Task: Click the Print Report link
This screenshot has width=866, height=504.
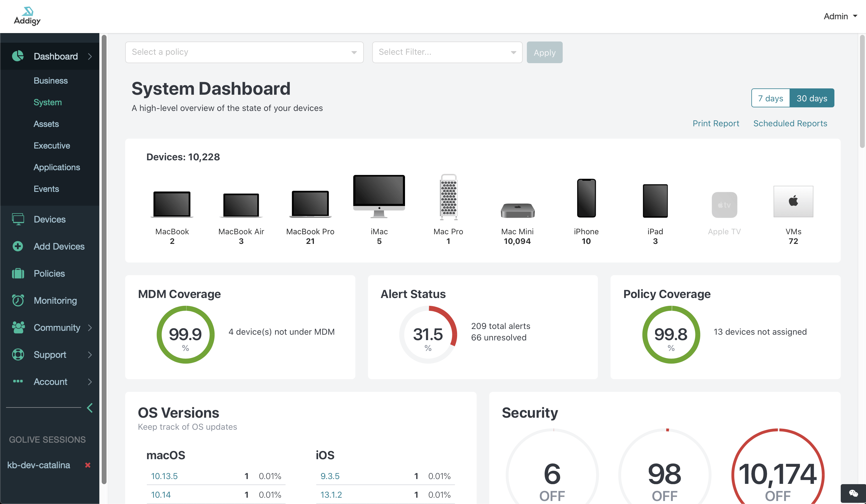Action: (716, 123)
